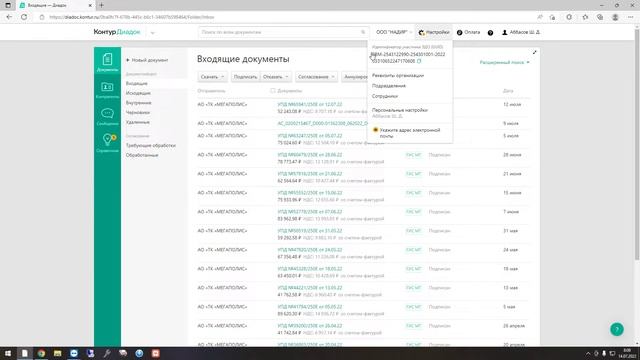Open the УПД document dated 28.06.22
The image size is (640, 360).
310,155
